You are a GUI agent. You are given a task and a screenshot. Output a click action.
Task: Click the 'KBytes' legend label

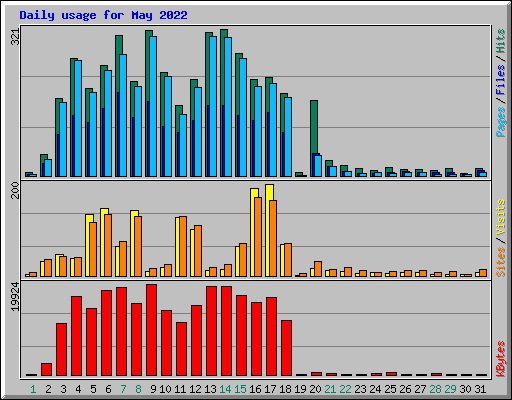(x=501, y=359)
